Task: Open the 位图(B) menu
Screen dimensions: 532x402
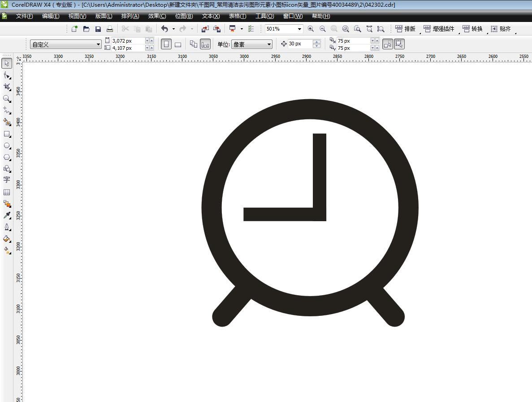Action: coord(184,16)
